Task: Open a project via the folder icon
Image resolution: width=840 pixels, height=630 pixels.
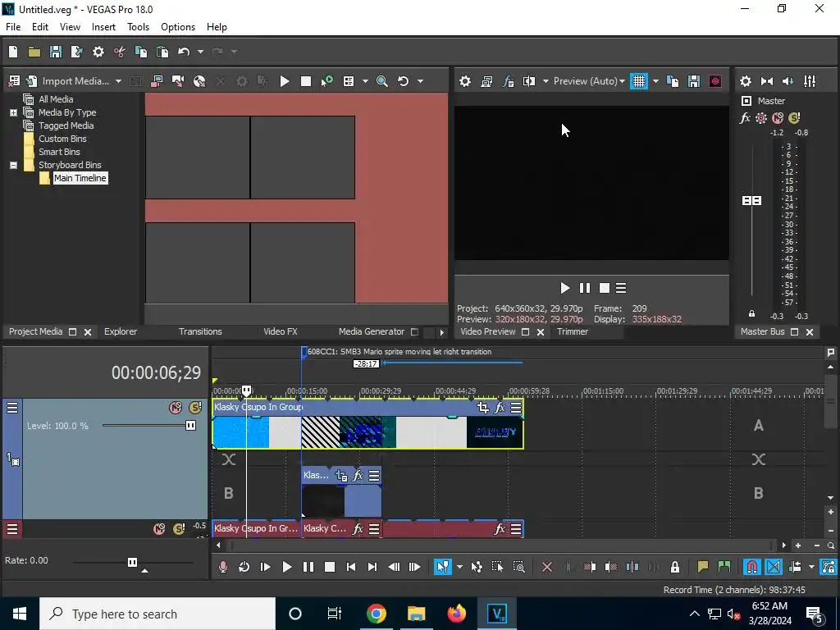Action: click(34, 52)
